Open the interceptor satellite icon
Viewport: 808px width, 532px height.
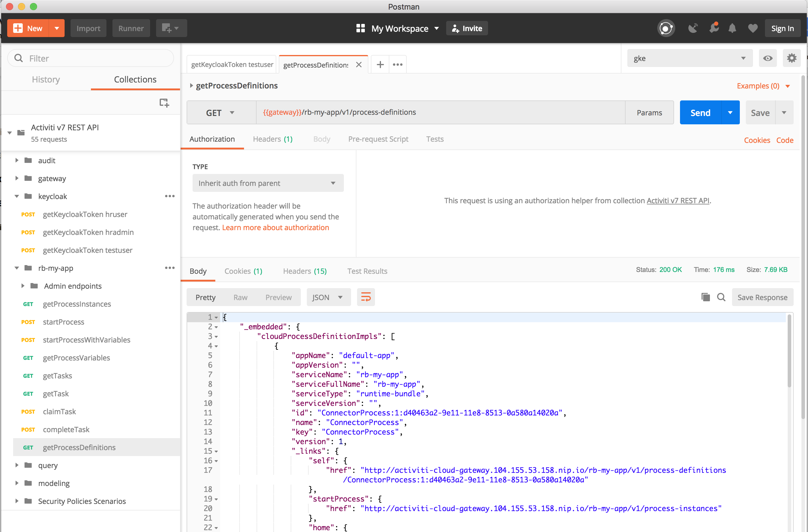point(693,28)
